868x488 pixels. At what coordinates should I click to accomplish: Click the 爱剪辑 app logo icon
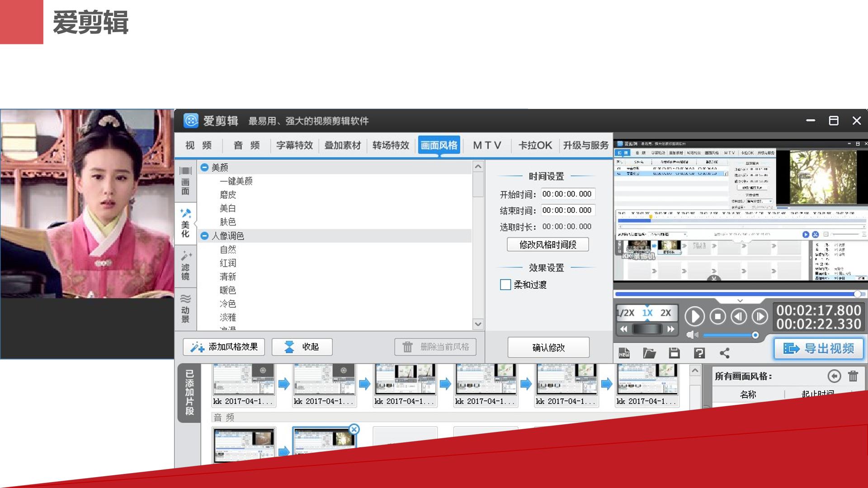point(191,121)
